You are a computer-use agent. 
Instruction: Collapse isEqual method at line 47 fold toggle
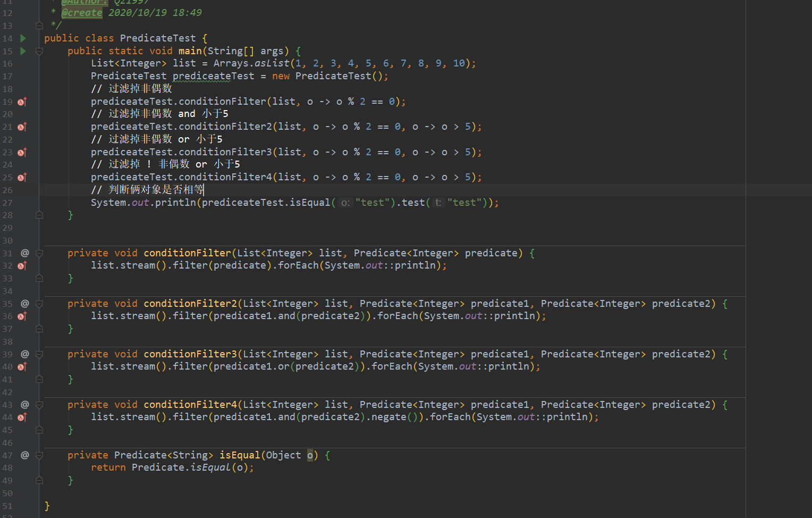(39, 455)
